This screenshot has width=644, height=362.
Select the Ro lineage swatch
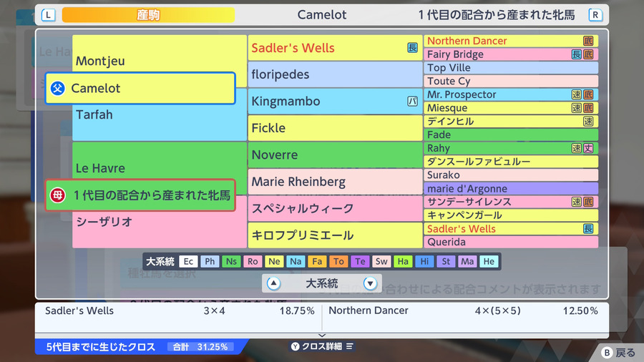[253, 261]
